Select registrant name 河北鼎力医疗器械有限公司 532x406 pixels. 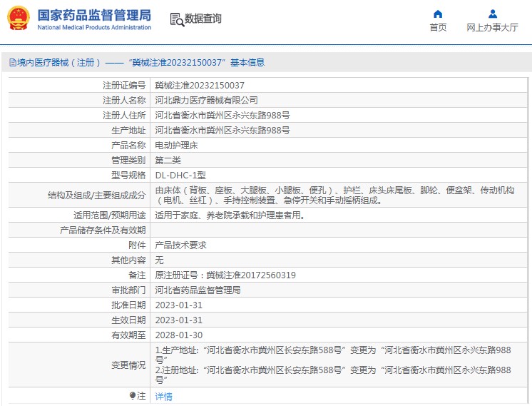206,100
